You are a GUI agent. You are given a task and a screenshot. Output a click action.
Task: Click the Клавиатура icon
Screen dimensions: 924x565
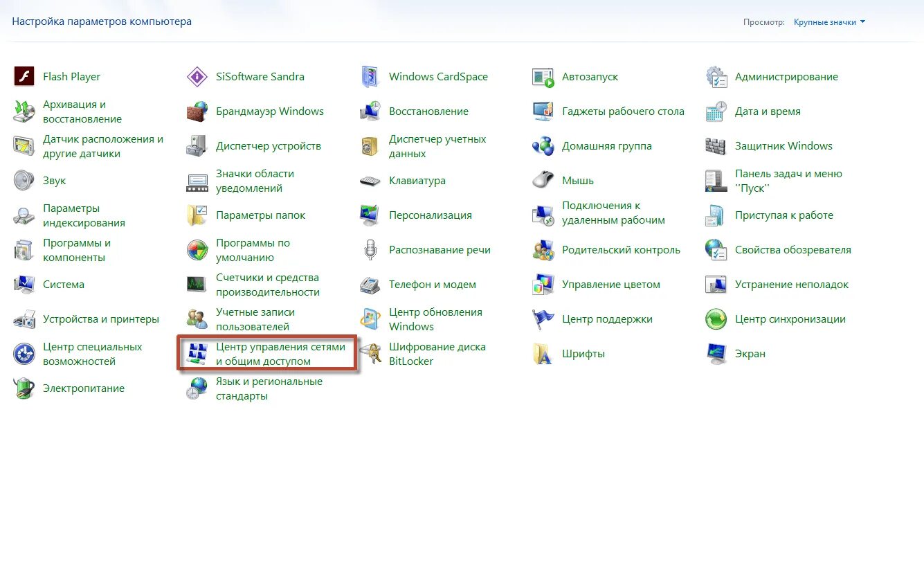370,180
